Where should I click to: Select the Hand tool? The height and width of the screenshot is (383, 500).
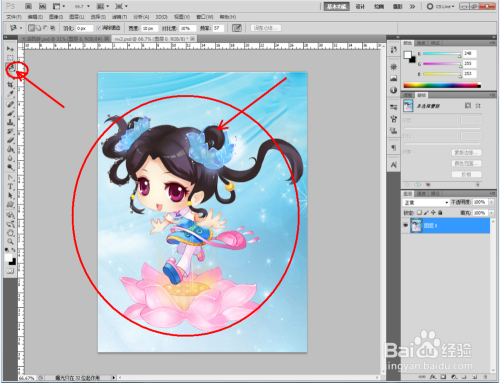tap(10, 233)
